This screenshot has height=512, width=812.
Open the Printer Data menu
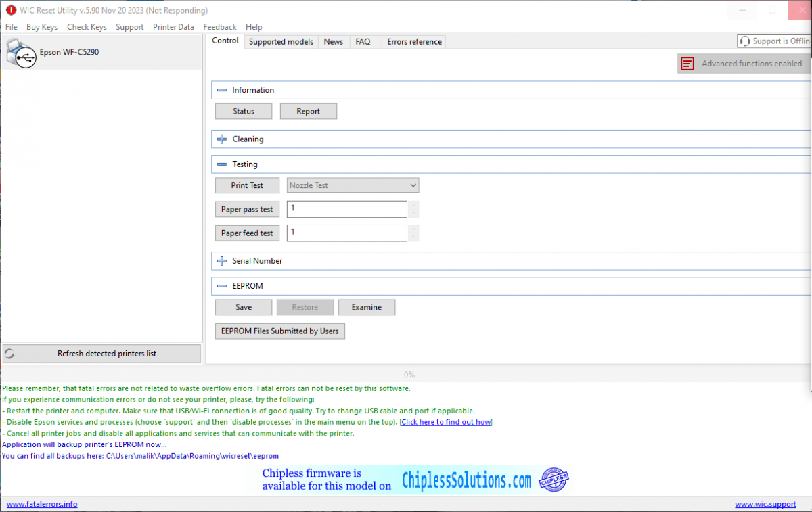(x=173, y=27)
